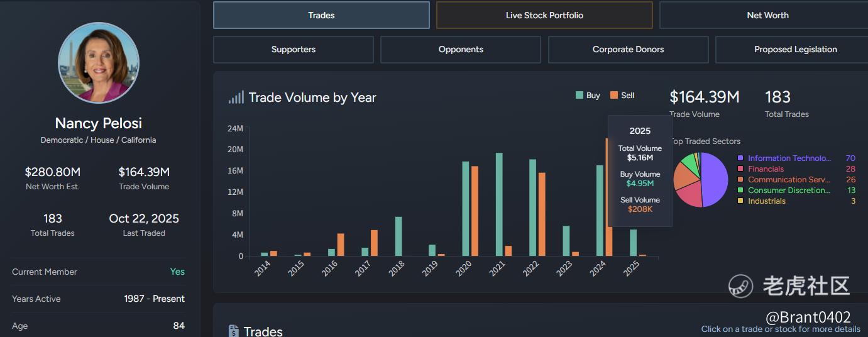The height and width of the screenshot is (337, 868).
Task: View Corporate Donors
Action: 628,50
